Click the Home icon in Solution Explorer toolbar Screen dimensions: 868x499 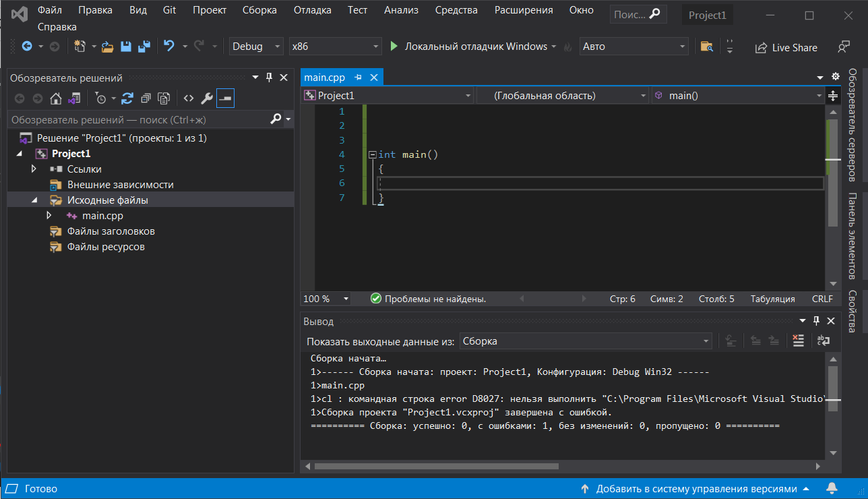coord(56,98)
